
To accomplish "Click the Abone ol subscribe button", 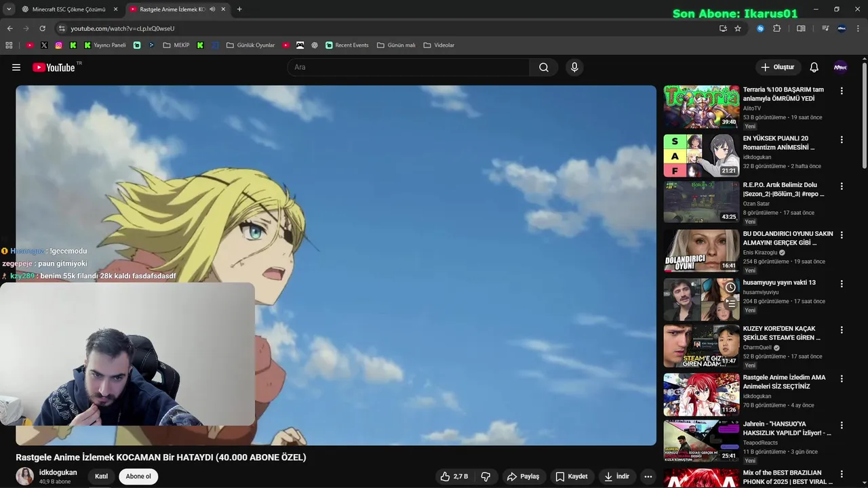I will (x=138, y=476).
